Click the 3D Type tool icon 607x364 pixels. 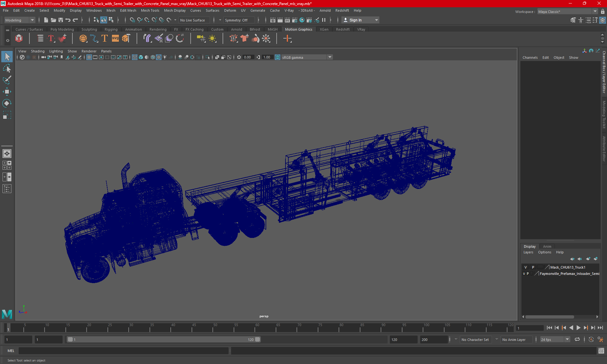pyautogui.click(x=104, y=39)
